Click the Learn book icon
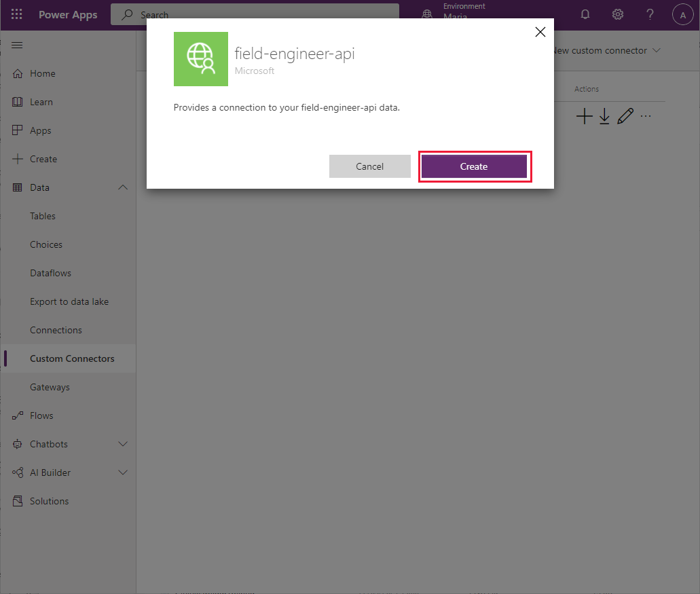Image resolution: width=700 pixels, height=594 pixels. (18, 103)
